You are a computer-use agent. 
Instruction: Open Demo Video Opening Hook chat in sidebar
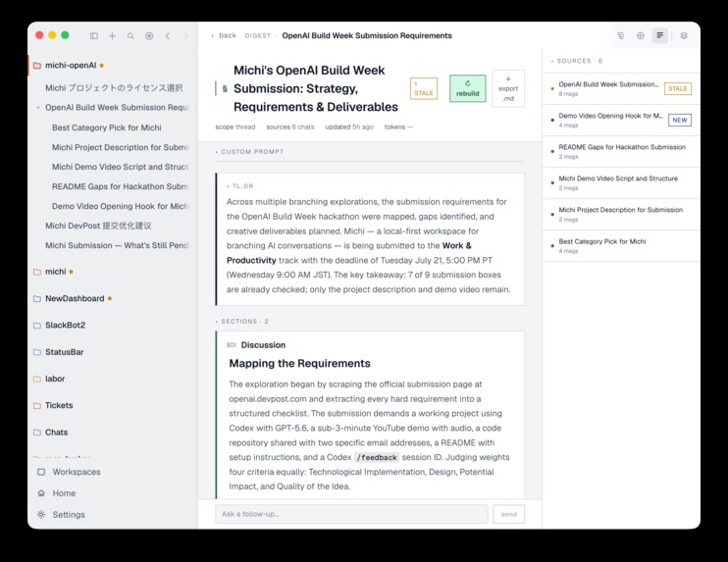click(x=121, y=206)
